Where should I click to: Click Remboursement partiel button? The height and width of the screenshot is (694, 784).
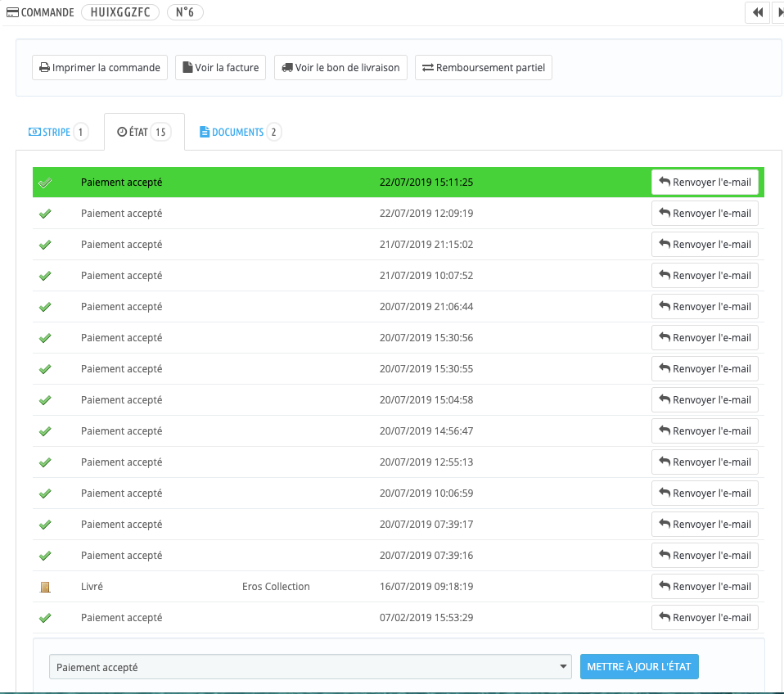(484, 67)
